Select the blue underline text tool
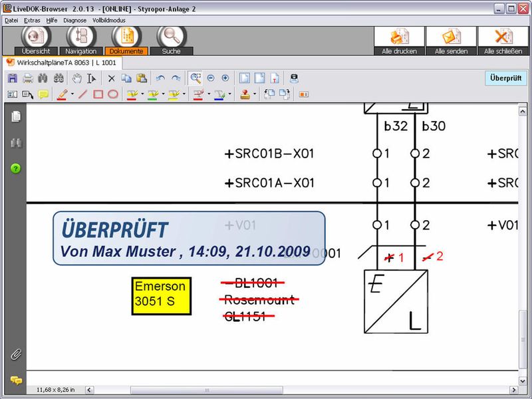Viewport: 532px width, 399px height. (x=219, y=94)
